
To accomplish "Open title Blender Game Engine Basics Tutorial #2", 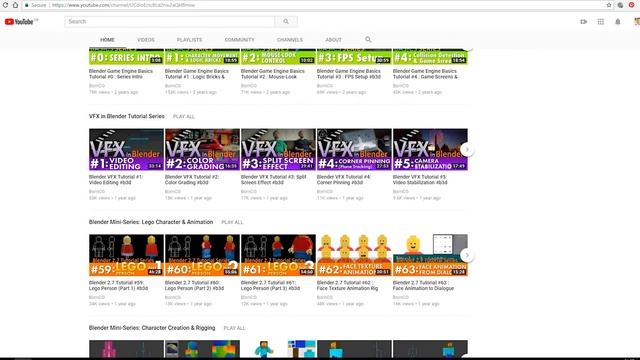I will click(x=273, y=74).
